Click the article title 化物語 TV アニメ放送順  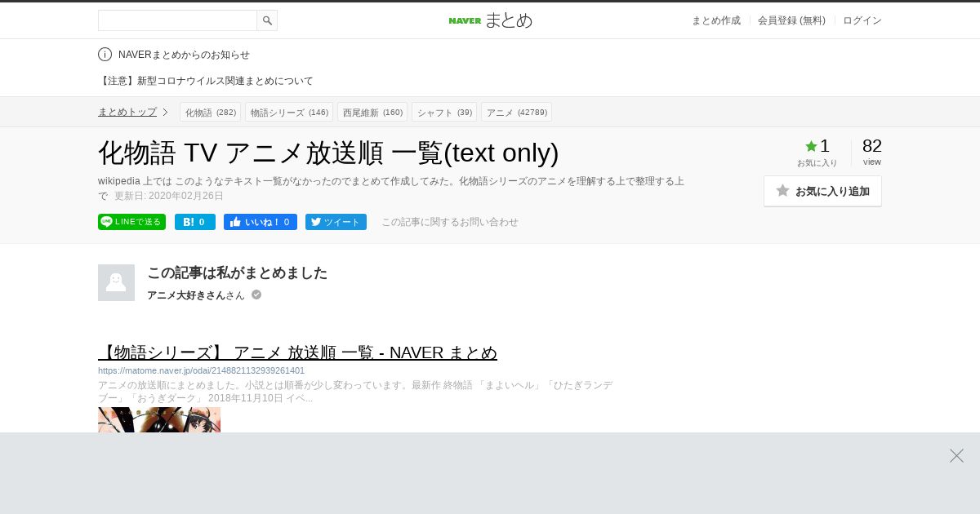pos(328,153)
